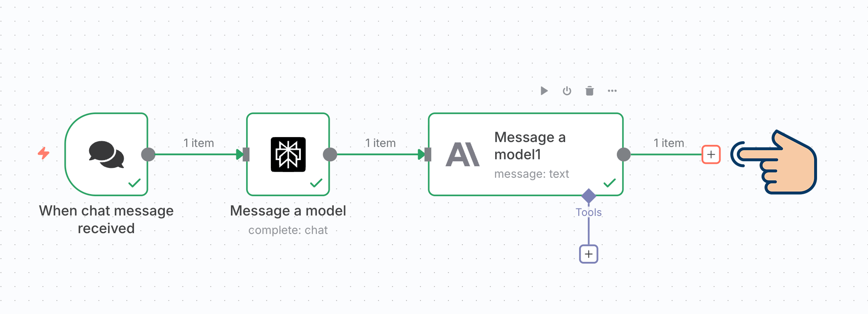868x314 pixels.
Task: Select the Perplexity logo node
Action: point(288,154)
